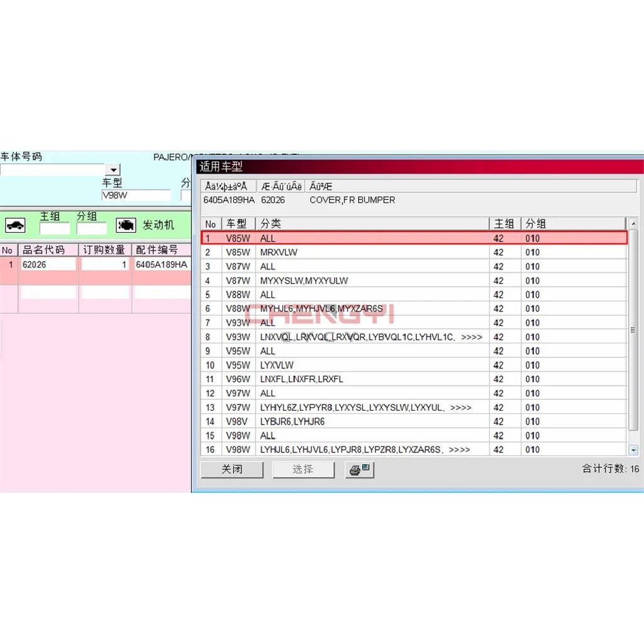Click the 主组 input field in green panel
This screenshot has width=644, height=644.
55,228
